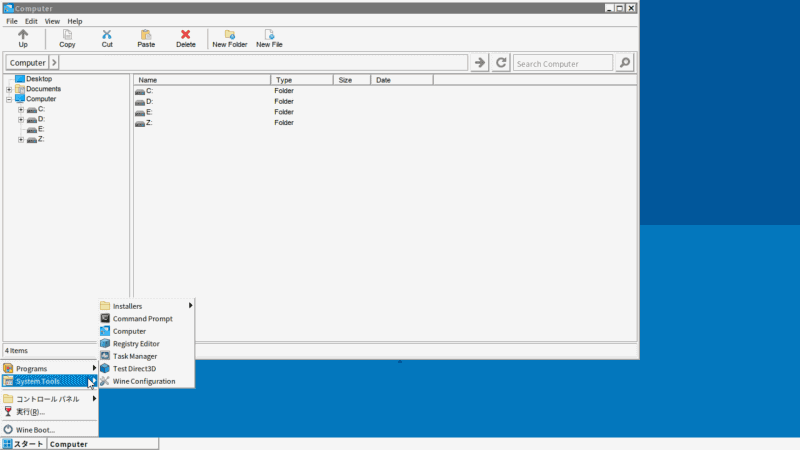The image size is (800, 450).
Task: Select System Tools in start menu
Action: pos(49,381)
